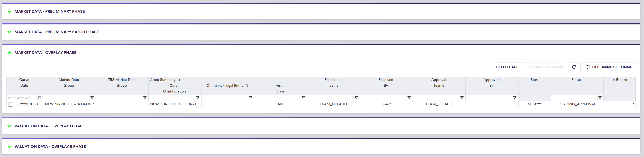Screen dimensions: 644x157
Task: Click filter icon for Resolution Teams column
Action: pyautogui.click(x=356, y=98)
